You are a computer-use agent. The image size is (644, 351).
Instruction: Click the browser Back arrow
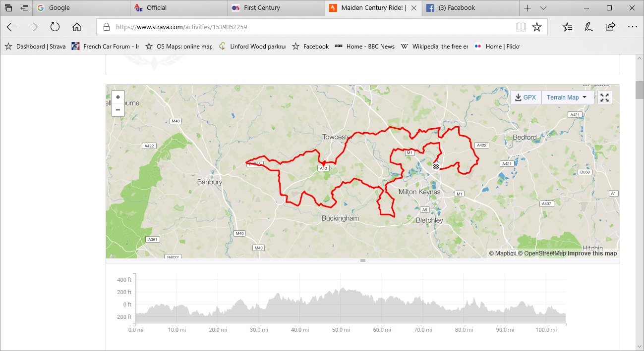pos(11,27)
